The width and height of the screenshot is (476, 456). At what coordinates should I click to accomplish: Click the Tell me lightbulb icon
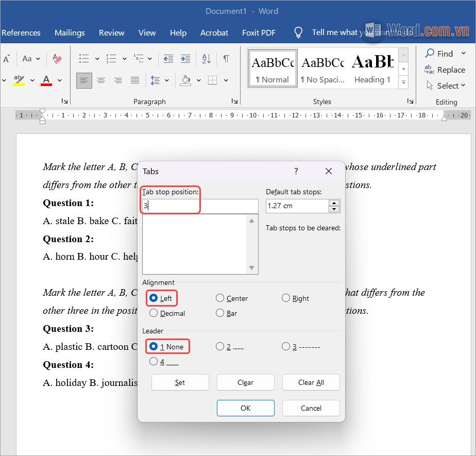pyautogui.click(x=298, y=32)
